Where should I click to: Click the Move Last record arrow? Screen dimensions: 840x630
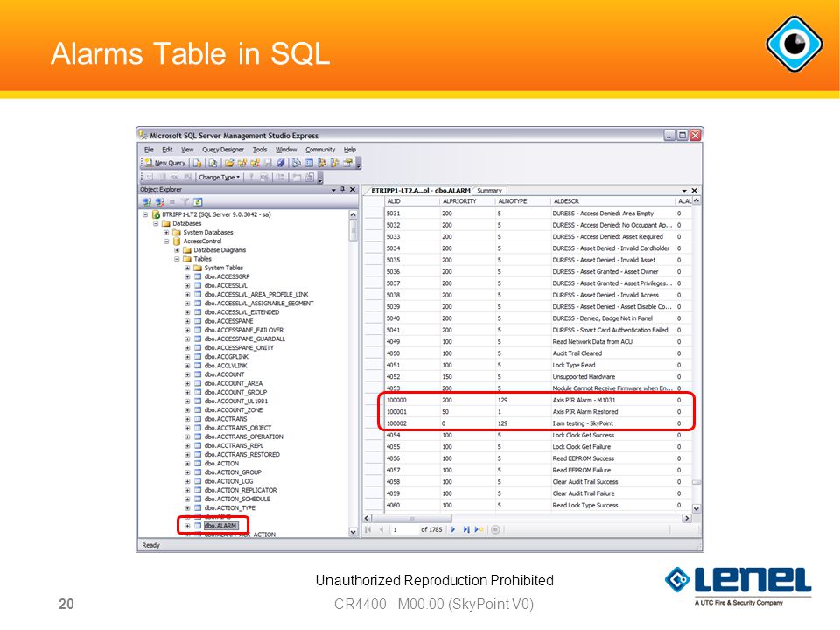click(x=466, y=530)
